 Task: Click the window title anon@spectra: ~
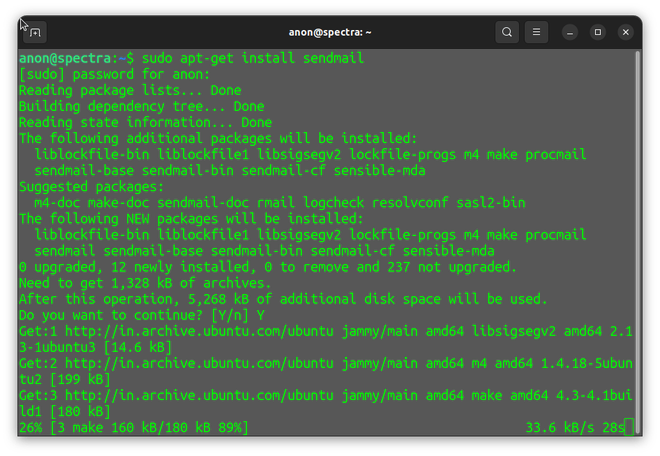tap(330, 32)
